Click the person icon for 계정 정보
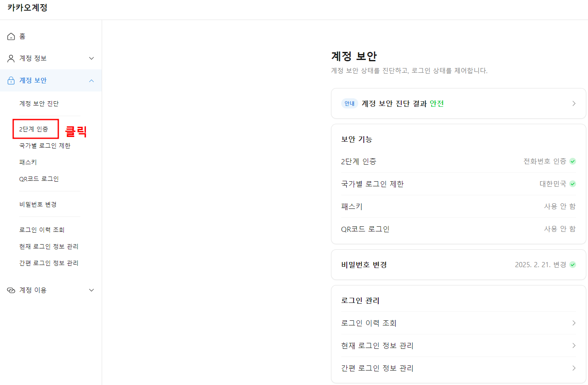 [11, 58]
